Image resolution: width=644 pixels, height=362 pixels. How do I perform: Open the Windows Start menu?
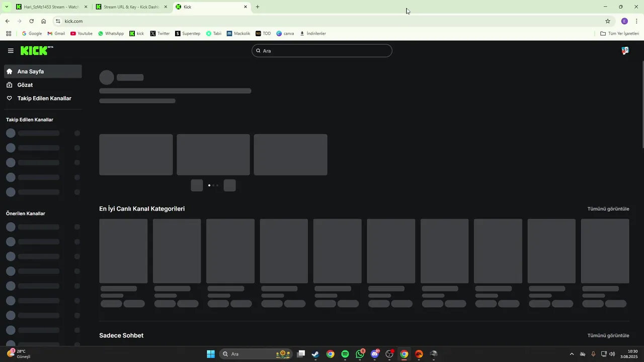click(211, 354)
